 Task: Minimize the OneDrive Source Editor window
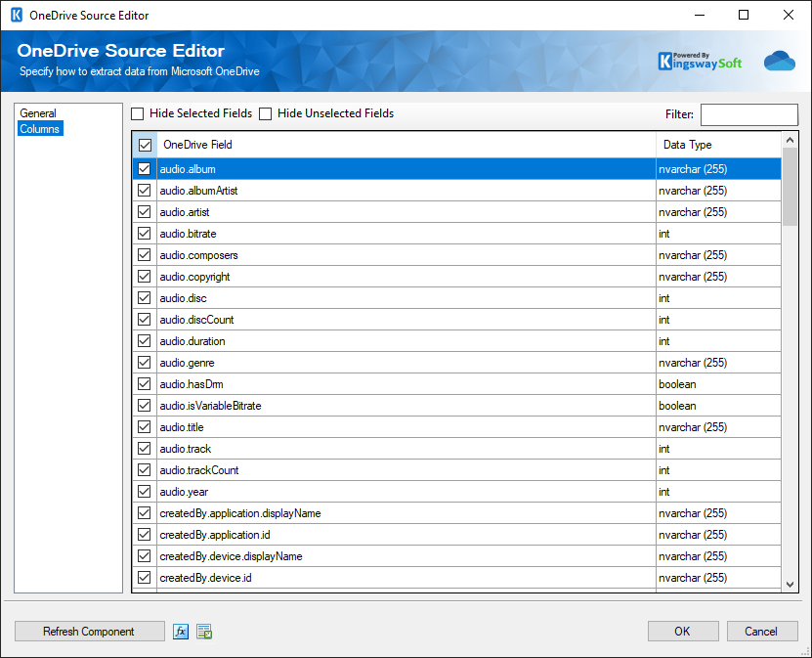700,15
